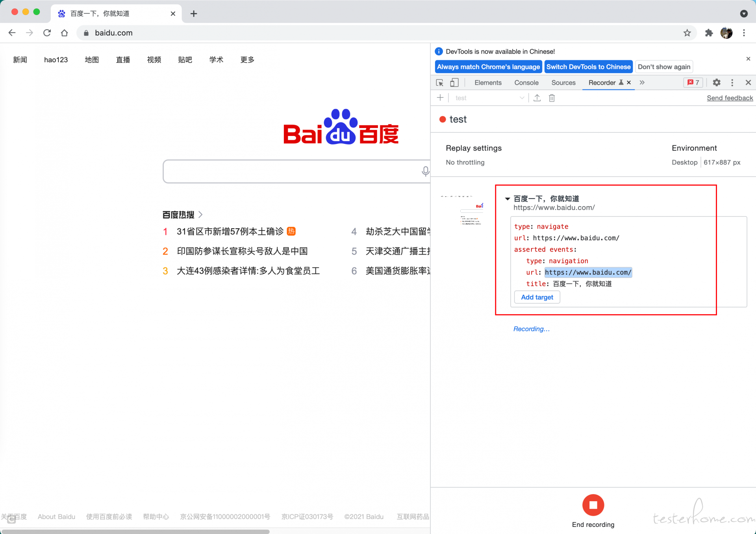
Task: Bookmark page with star icon
Action: [687, 33]
